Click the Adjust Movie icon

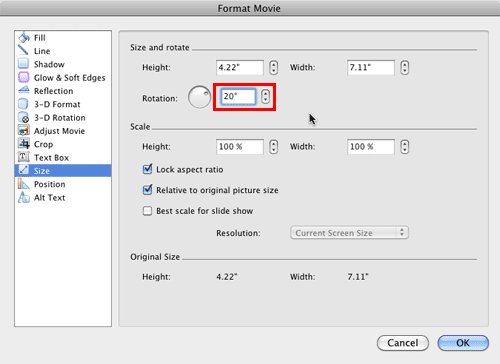23,130
